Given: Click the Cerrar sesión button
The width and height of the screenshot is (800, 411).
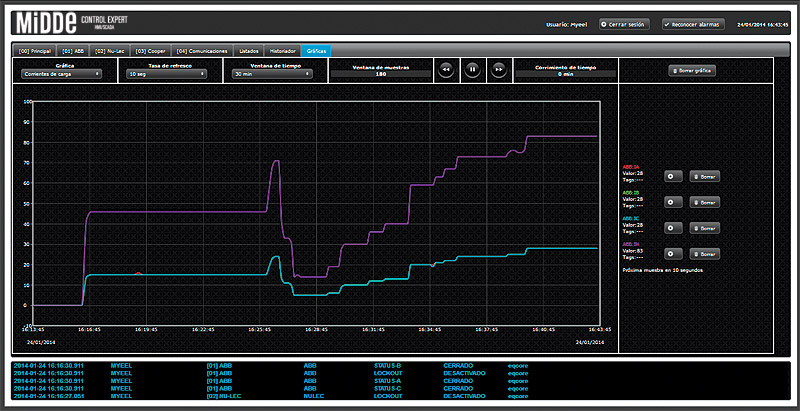Looking at the screenshot, I should tap(625, 24).
